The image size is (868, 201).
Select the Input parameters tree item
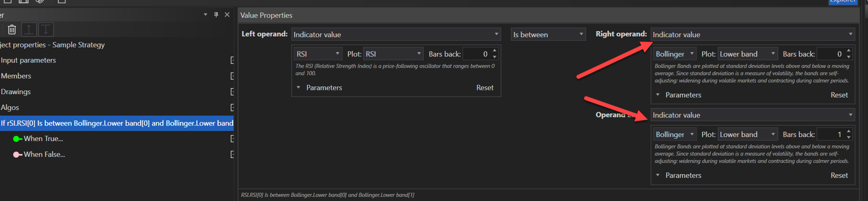(28, 60)
